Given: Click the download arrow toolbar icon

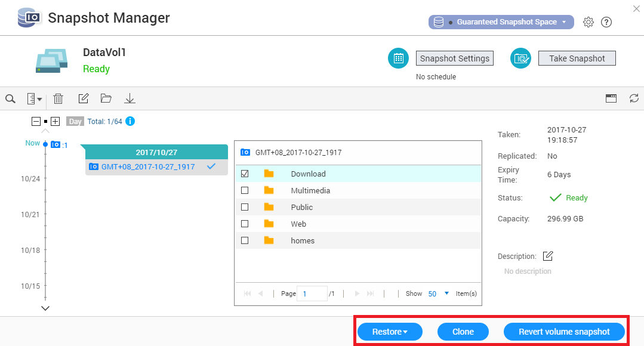Looking at the screenshot, I should pos(130,98).
